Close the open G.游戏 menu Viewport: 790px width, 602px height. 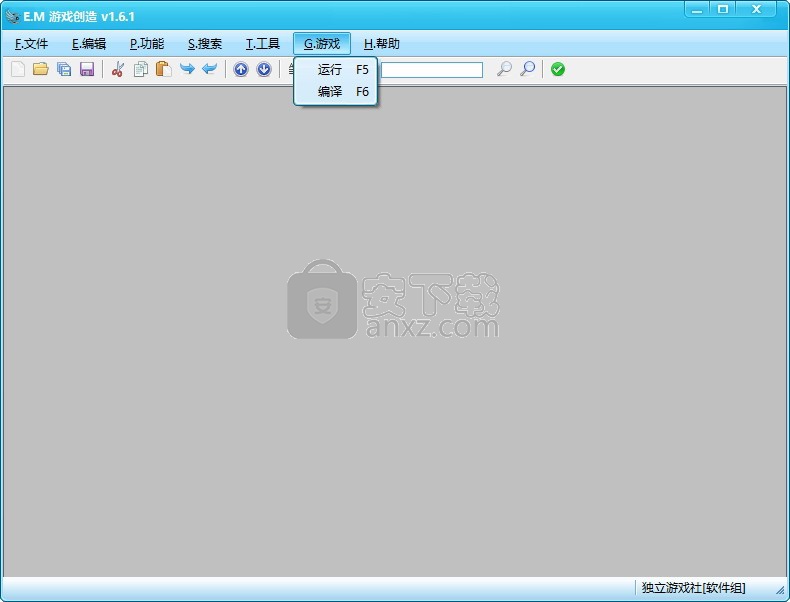tap(322, 44)
